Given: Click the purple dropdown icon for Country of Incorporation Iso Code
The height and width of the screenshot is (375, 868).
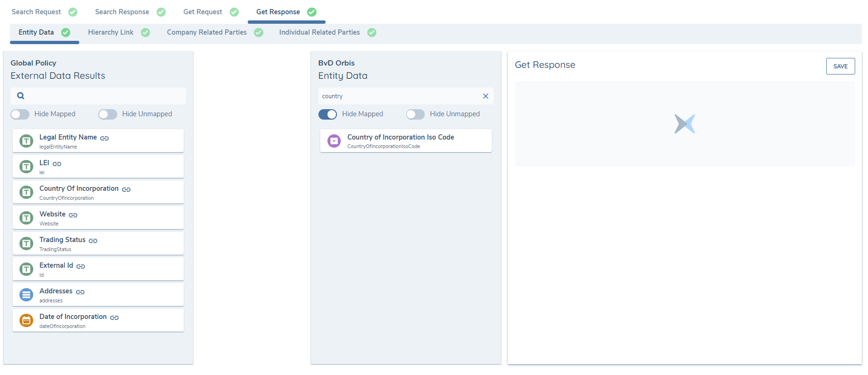Looking at the screenshot, I should 334,141.
